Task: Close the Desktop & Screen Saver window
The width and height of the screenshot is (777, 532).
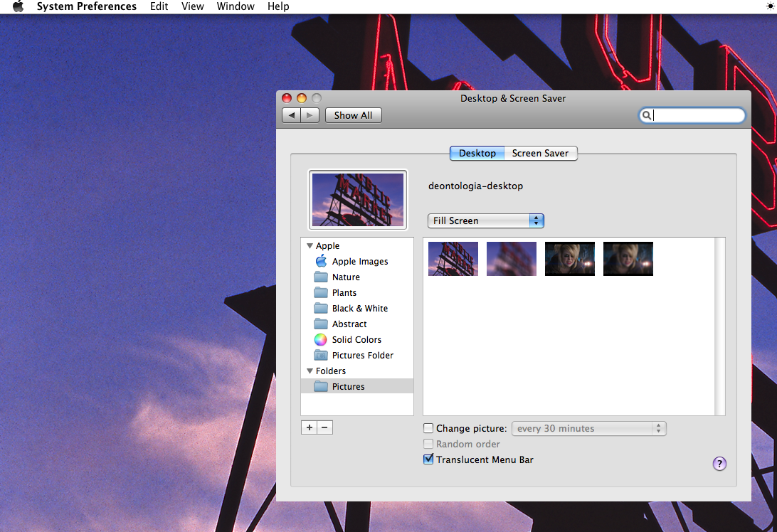Action: (x=287, y=98)
